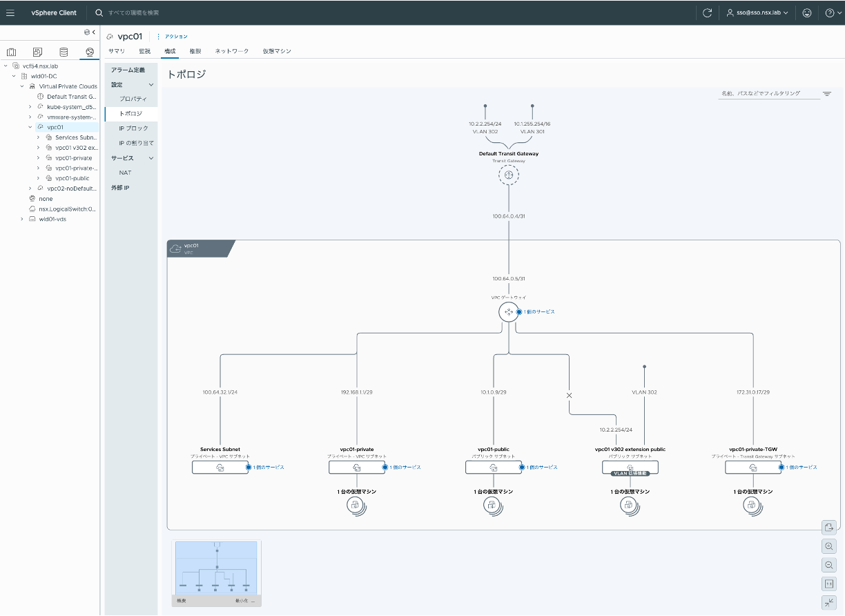
Task: Open virtual machines icon under vpc01-private
Action: coord(357,506)
